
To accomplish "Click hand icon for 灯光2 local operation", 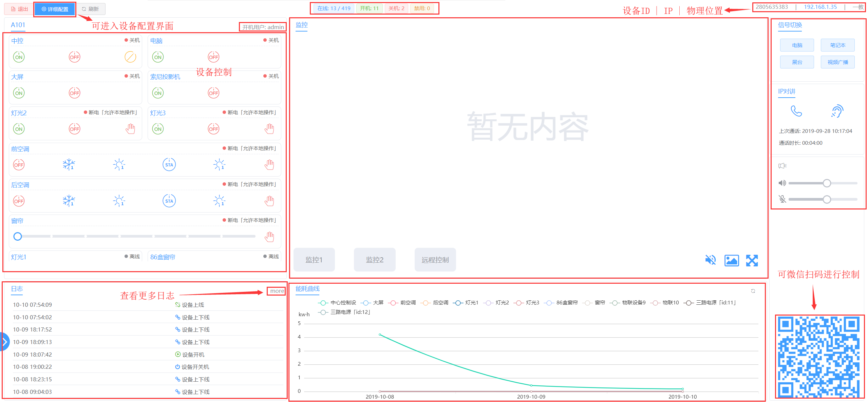I will [130, 129].
